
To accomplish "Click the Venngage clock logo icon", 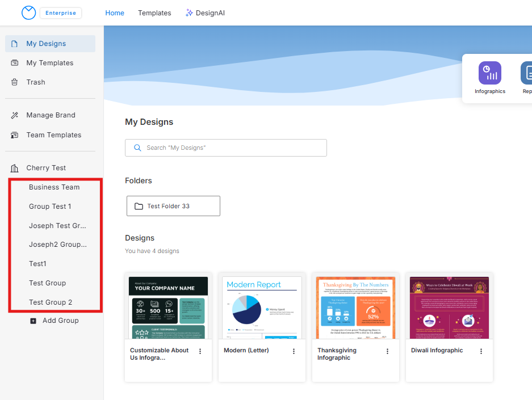I will pyautogui.click(x=28, y=12).
